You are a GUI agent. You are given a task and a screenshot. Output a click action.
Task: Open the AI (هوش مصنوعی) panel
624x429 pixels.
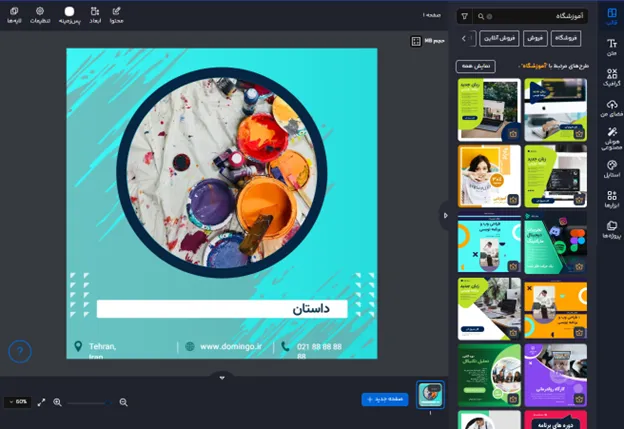click(x=610, y=139)
